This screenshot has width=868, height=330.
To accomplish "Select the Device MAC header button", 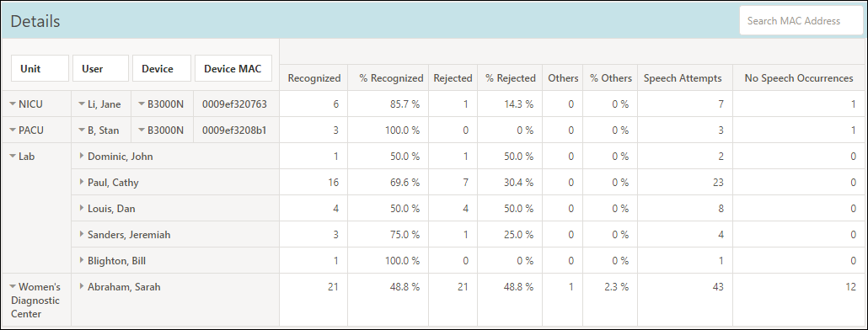I will tap(233, 68).
